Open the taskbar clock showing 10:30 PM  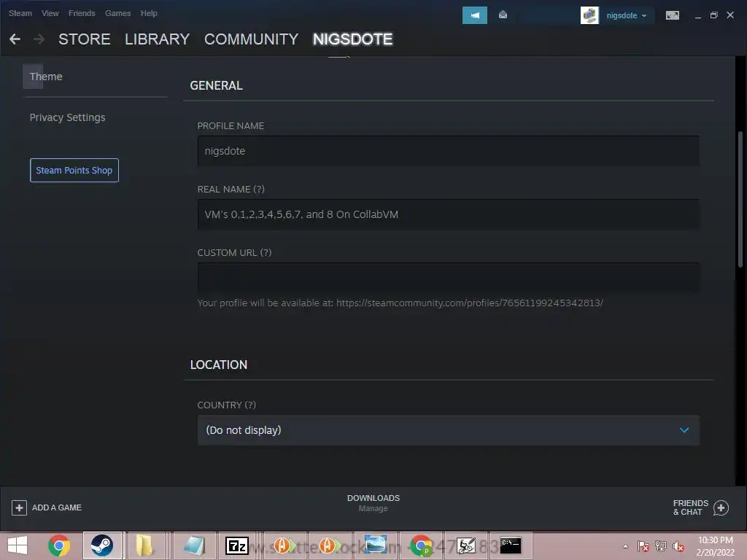pos(715,546)
